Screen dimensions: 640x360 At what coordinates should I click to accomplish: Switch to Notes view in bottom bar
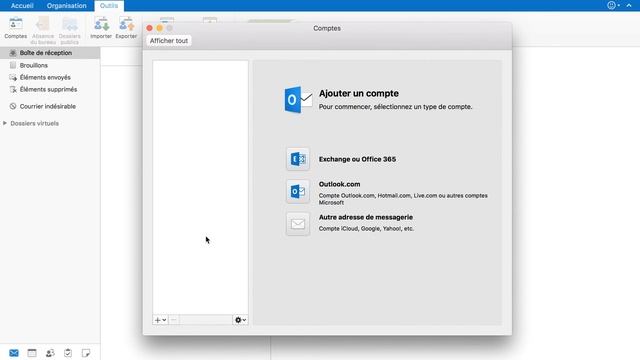86,353
